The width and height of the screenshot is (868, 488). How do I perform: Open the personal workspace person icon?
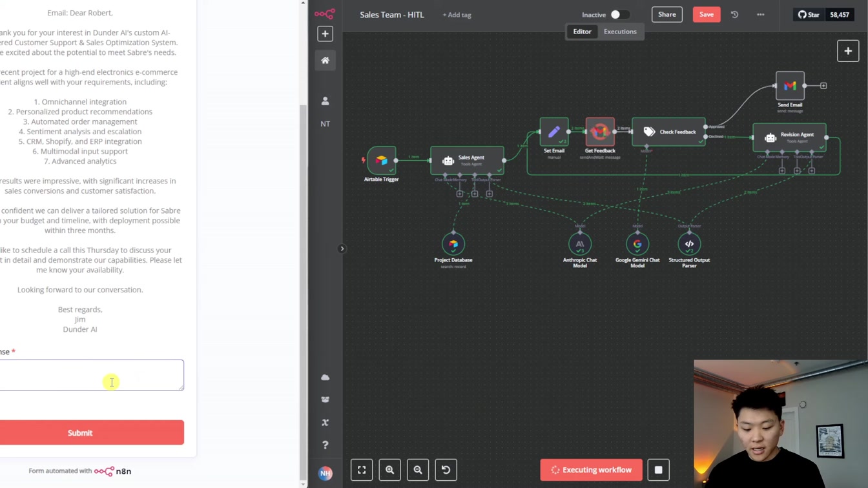click(x=325, y=101)
